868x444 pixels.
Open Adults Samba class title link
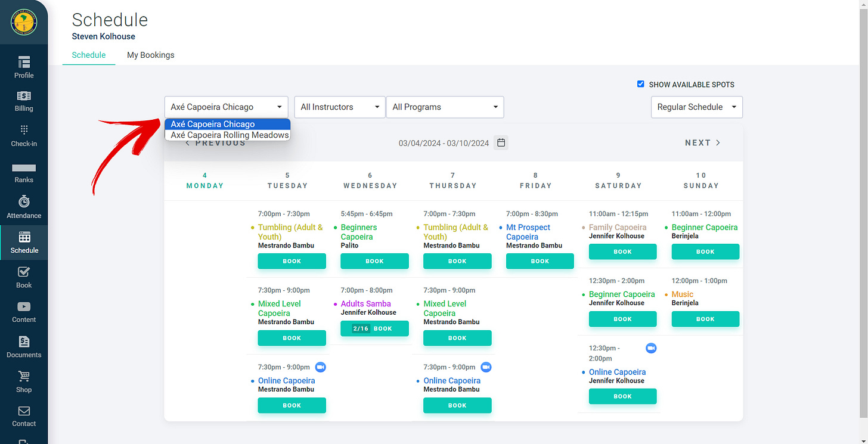coord(366,304)
